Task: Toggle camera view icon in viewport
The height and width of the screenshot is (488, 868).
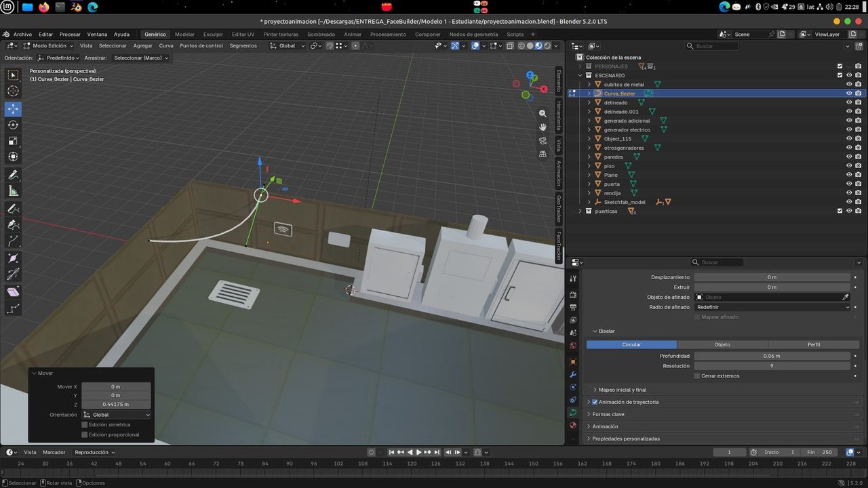Action: coord(542,141)
